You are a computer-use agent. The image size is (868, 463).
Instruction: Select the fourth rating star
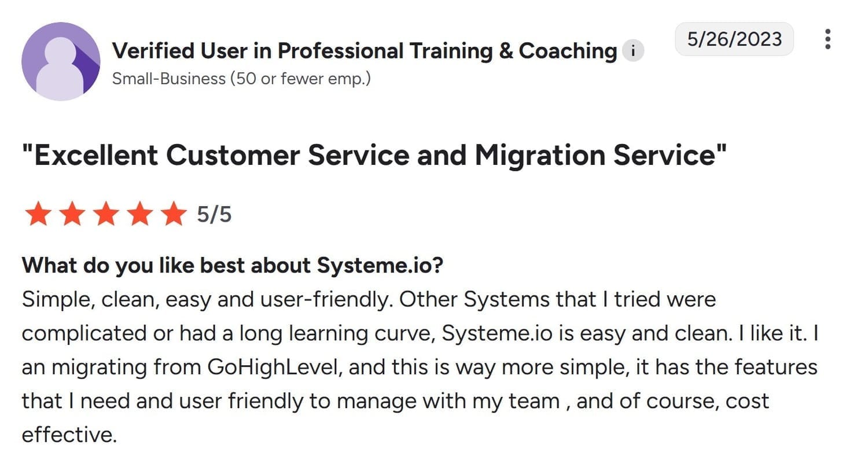click(139, 214)
